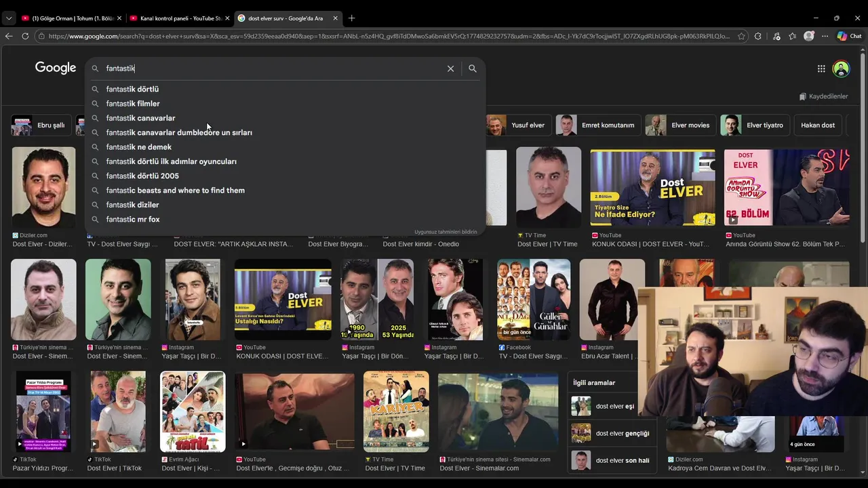Open the tab actions dropdown arrow
Screen dimensions: 868x488
pos(9,18)
